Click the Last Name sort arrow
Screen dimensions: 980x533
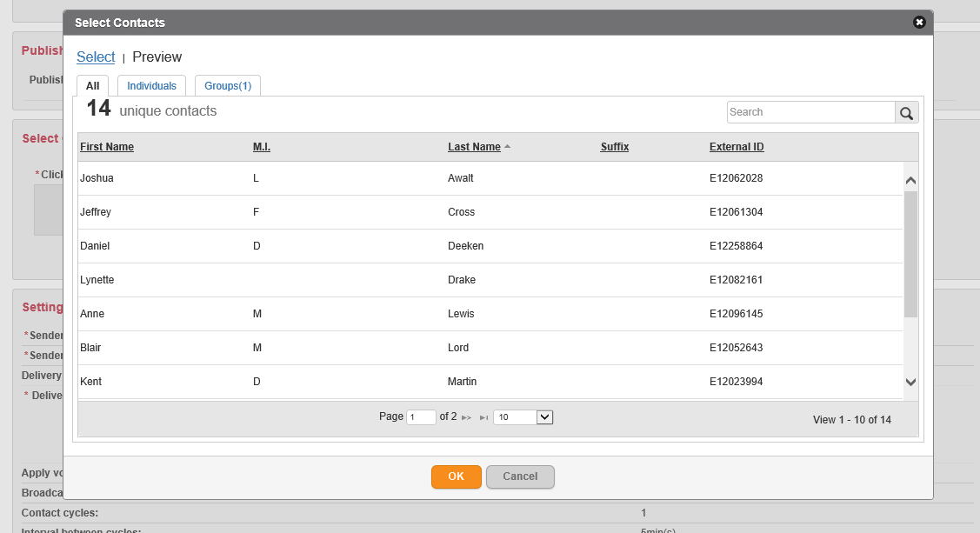[507, 147]
